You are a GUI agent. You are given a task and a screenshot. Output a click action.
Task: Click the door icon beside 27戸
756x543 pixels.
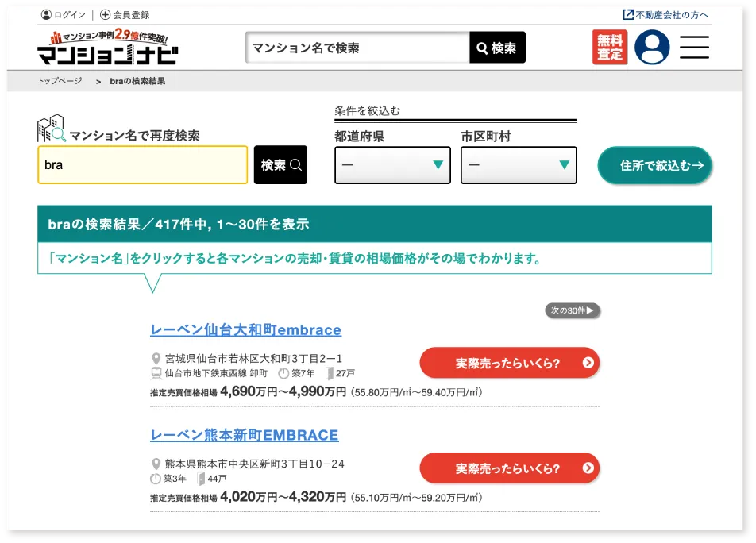click(330, 373)
